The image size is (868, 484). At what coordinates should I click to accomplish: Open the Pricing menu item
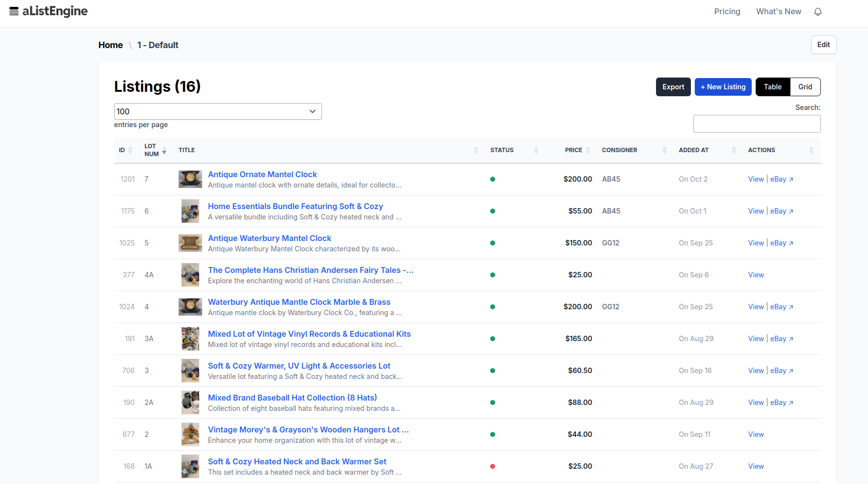pyautogui.click(x=727, y=11)
